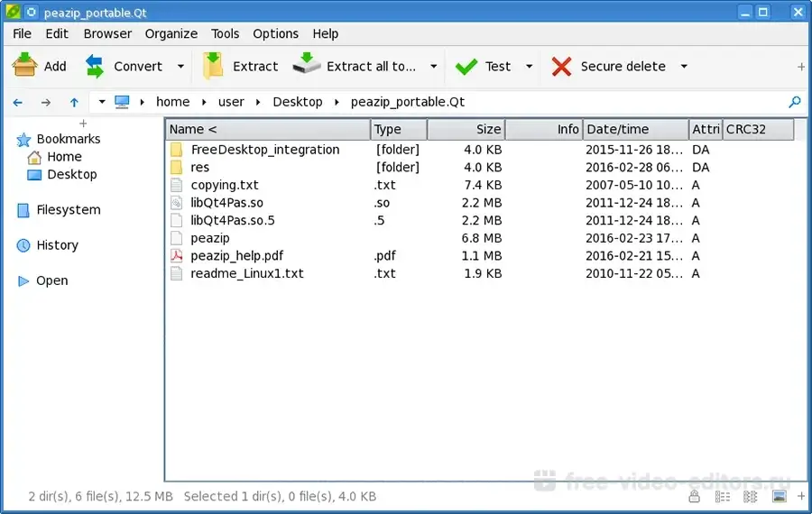The image size is (812, 514).
Task: Click the Open play-arrow icon
Action: pos(23,280)
